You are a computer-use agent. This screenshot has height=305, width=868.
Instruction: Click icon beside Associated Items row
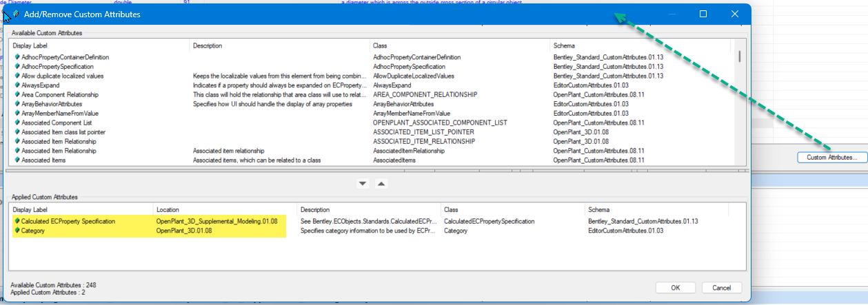[17, 160]
